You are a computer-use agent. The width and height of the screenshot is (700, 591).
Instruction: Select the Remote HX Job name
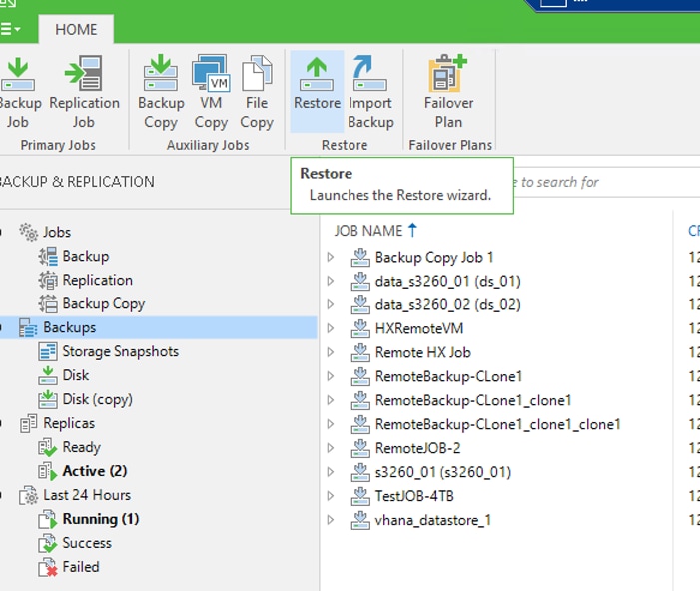423,352
